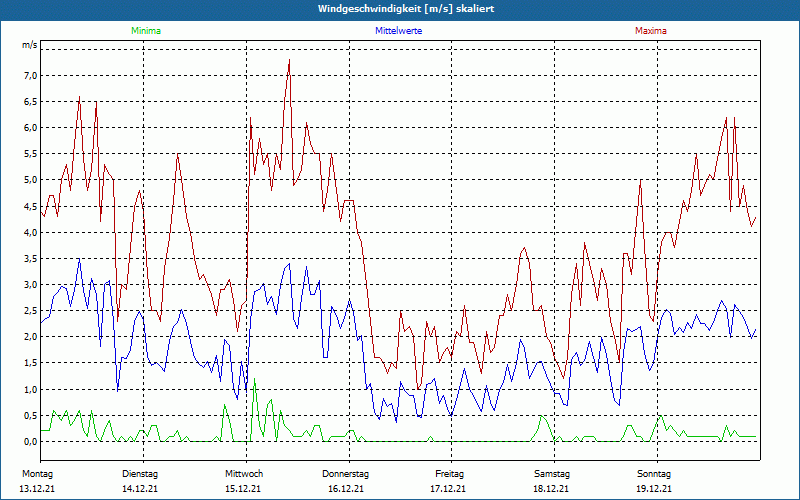This screenshot has height=500, width=800.
Task: Click the chart title 'Windgeschwindigkeit [m/s] skaliert'
Action: click(406, 9)
